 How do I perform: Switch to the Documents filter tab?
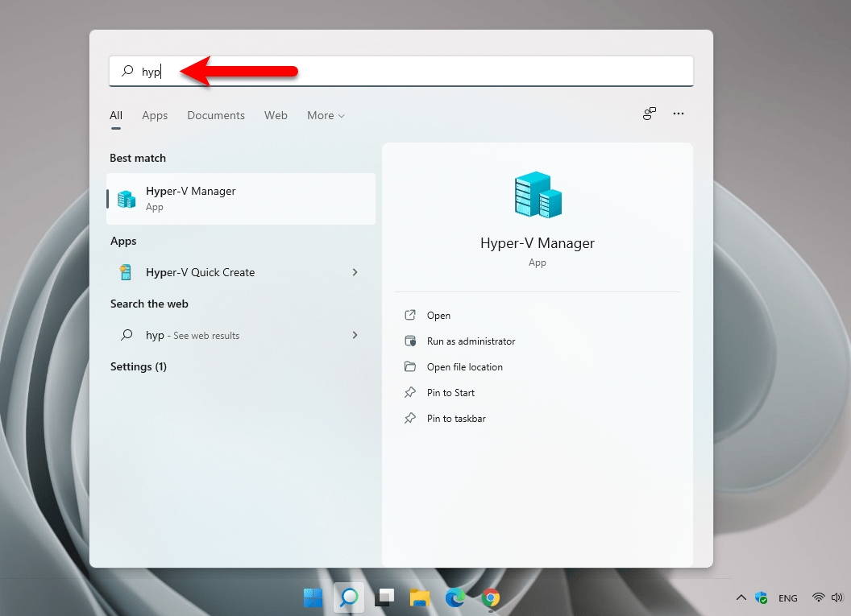[x=216, y=115]
